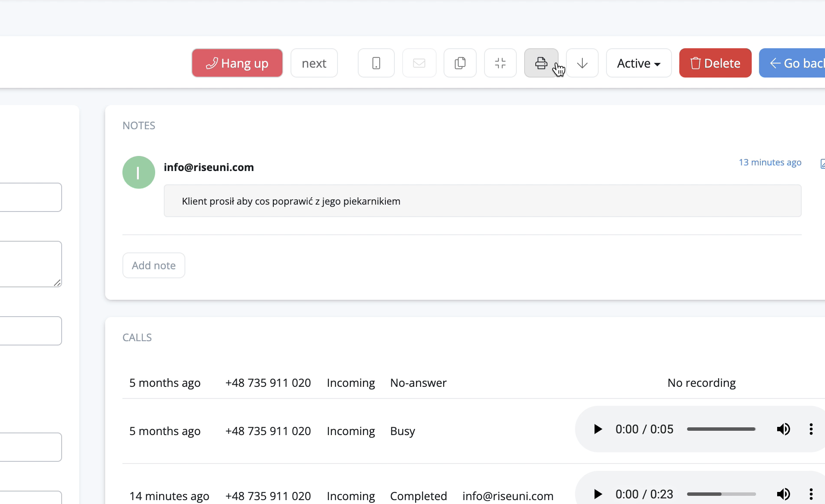Click the copy duplicate icon button
This screenshot has width=825, height=504.
(x=460, y=63)
